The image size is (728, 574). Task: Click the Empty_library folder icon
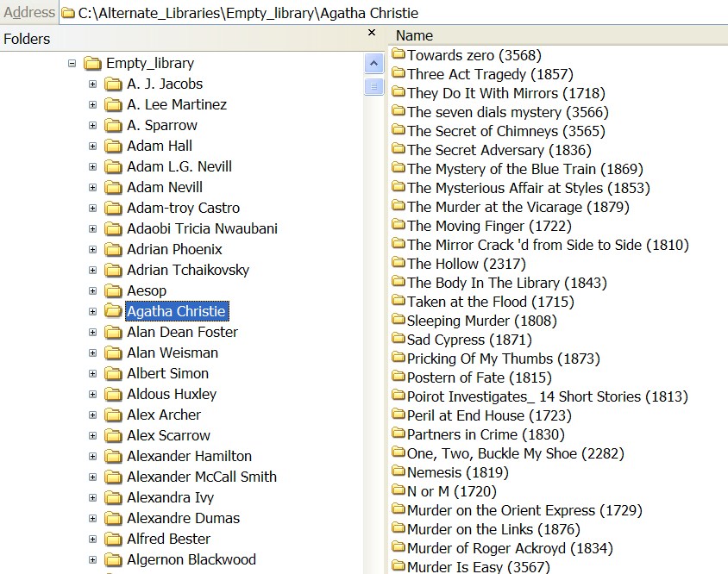(92, 63)
